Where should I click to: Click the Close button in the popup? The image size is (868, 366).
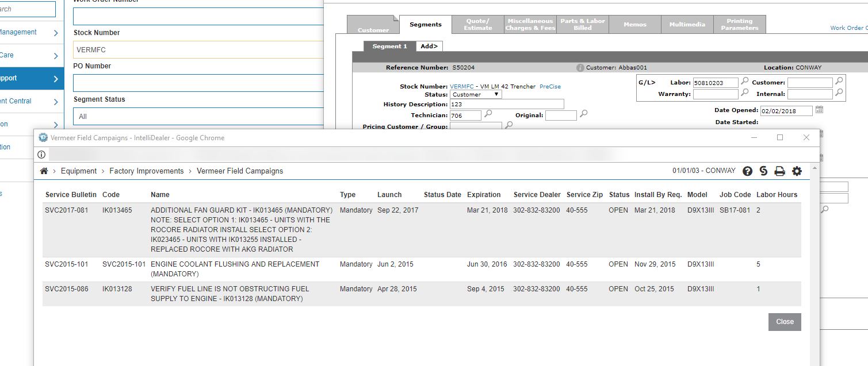785,322
